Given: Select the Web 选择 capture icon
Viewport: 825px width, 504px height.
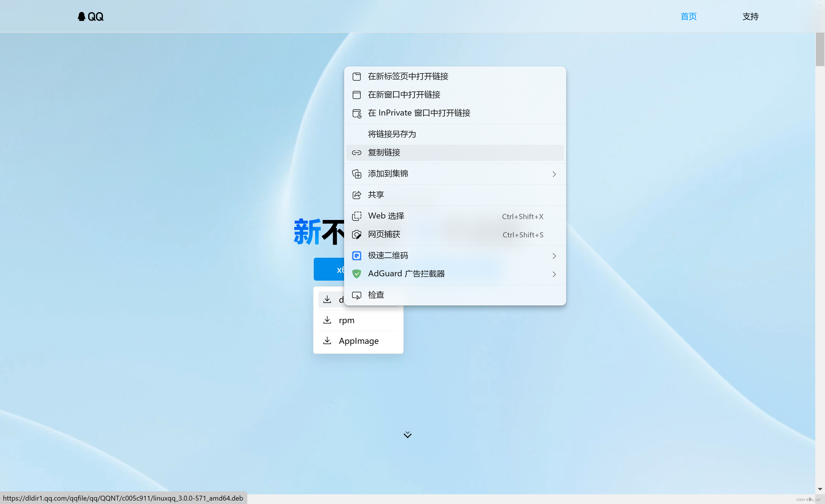Looking at the screenshot, I should pos(357,216).
